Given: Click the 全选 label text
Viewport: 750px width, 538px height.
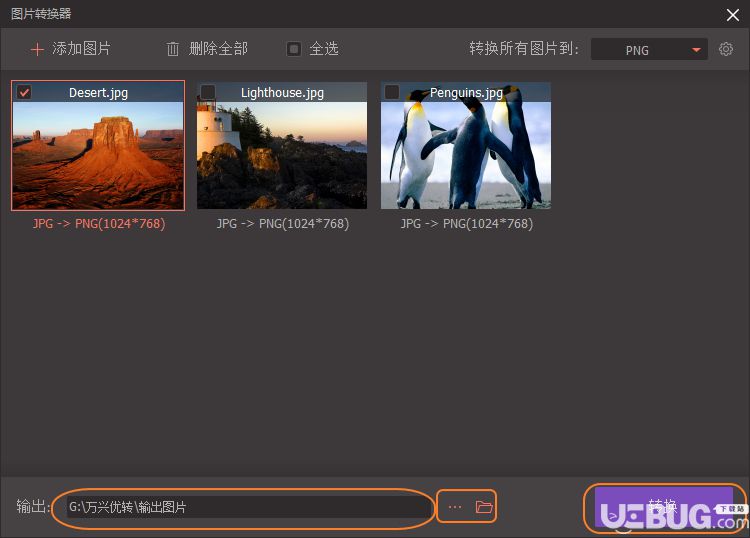Looking at the screenshot, I should tap(324, 49).
